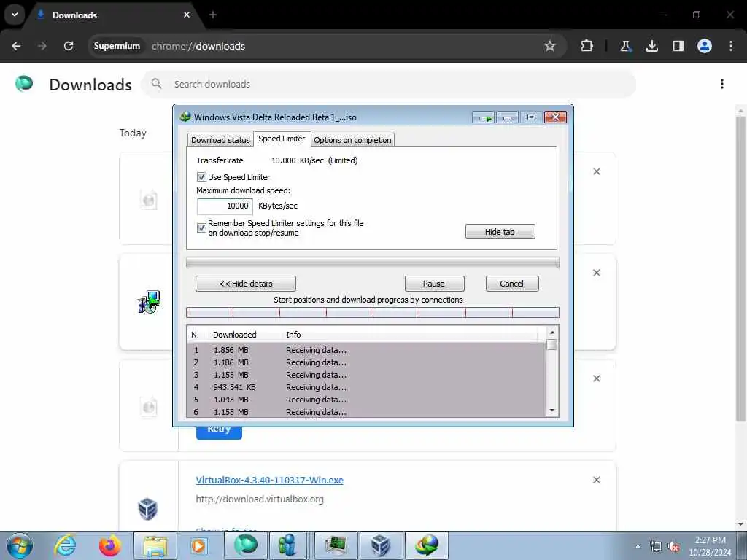Open the Chrome Labs flask icon
The width and height of the screenshot is (747, 560).
(x=625, y=46)
